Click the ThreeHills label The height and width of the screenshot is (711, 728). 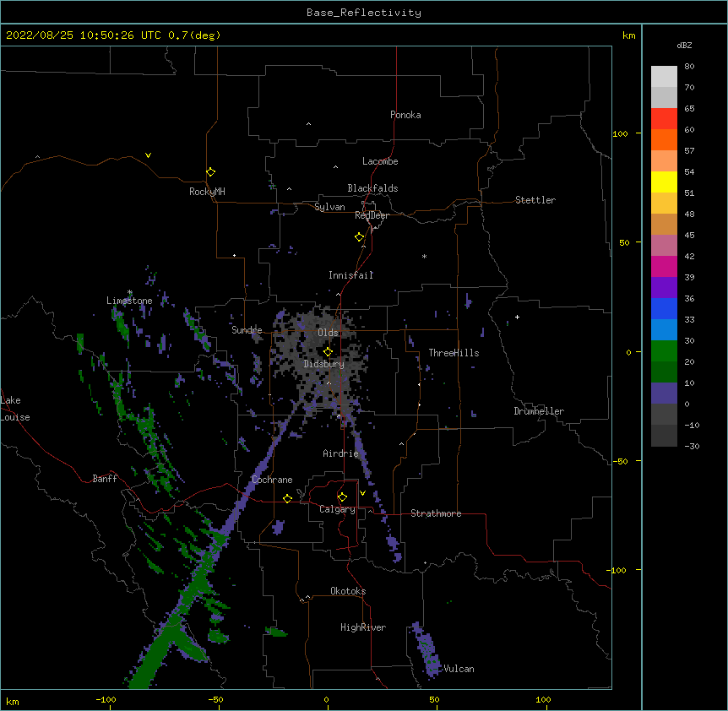coord(454,353)
